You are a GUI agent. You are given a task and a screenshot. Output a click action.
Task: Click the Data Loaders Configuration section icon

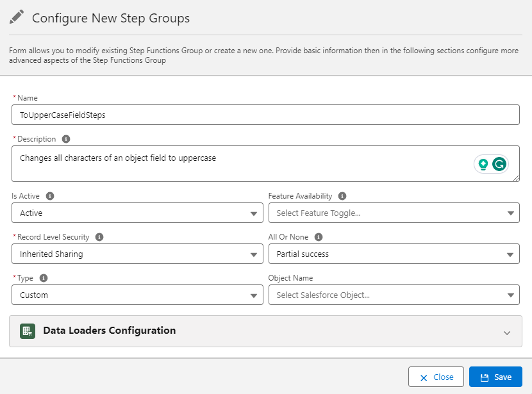(28, 331)
